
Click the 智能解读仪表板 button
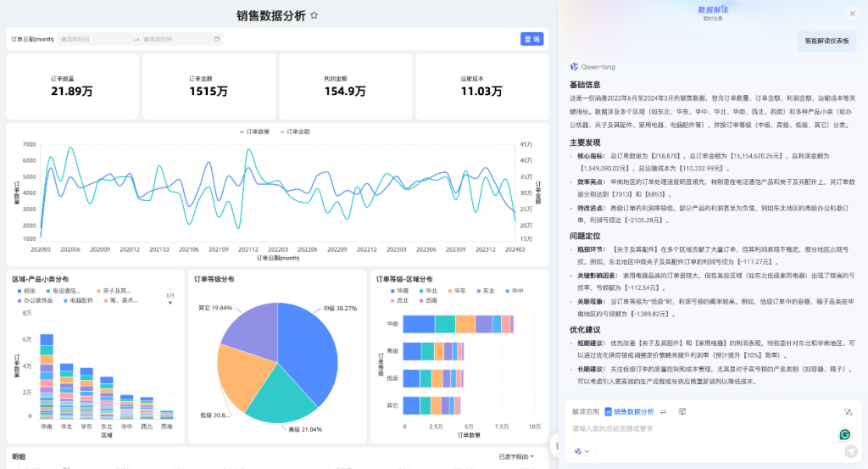826,41
